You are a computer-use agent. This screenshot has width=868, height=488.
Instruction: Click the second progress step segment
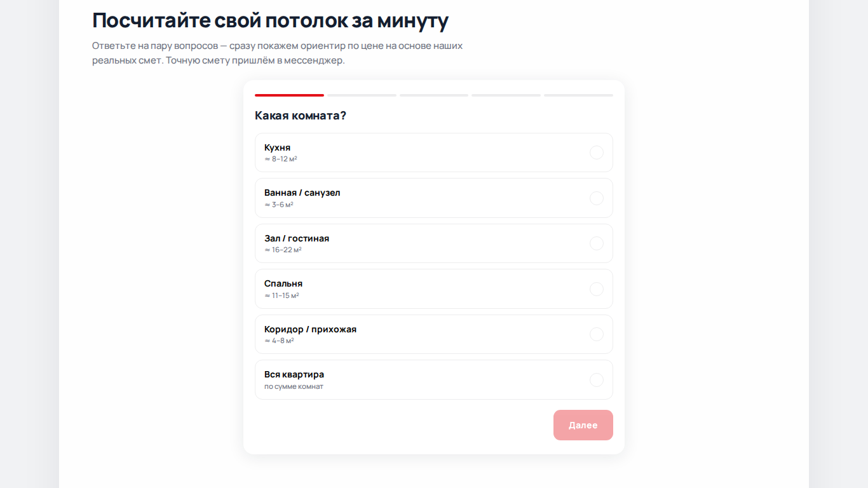(x=362, y=95)
